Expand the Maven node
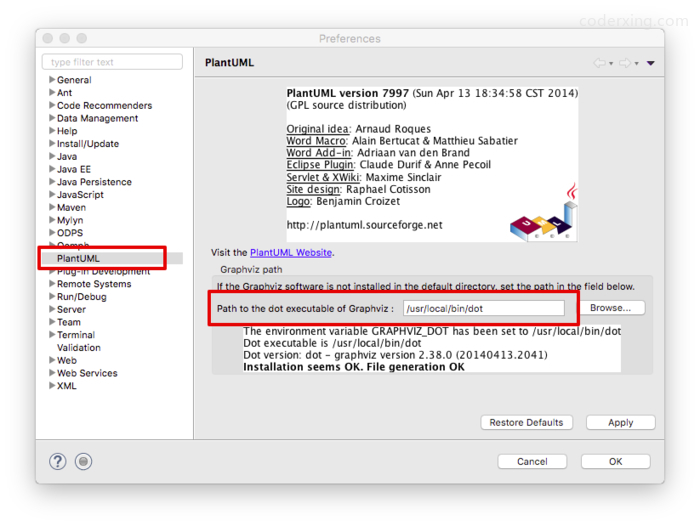700x526 pixels. 52,207
